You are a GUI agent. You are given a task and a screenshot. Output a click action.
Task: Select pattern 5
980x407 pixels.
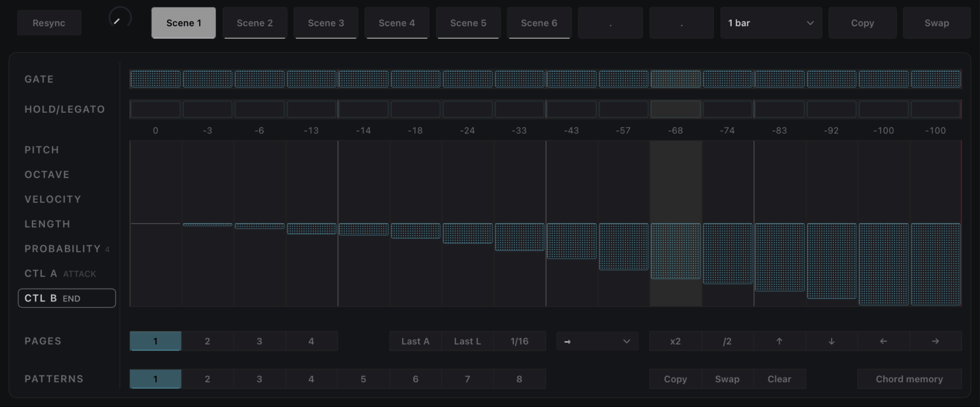point(363,379)
